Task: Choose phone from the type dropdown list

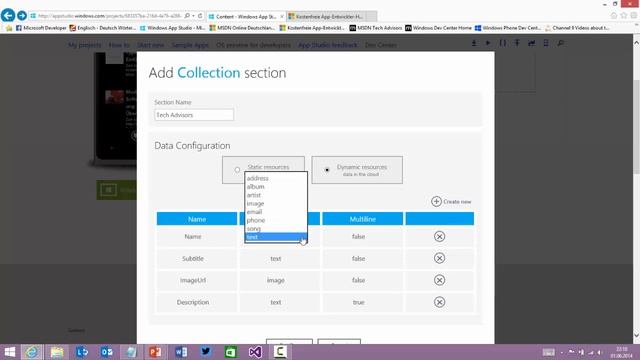Action: tap(276, 220)
